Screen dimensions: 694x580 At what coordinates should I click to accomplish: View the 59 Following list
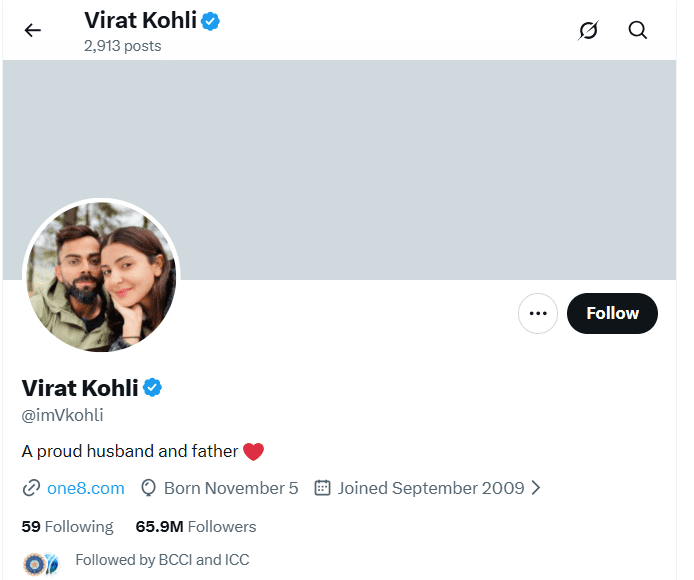pyautogui.click(x=67, y=526)
